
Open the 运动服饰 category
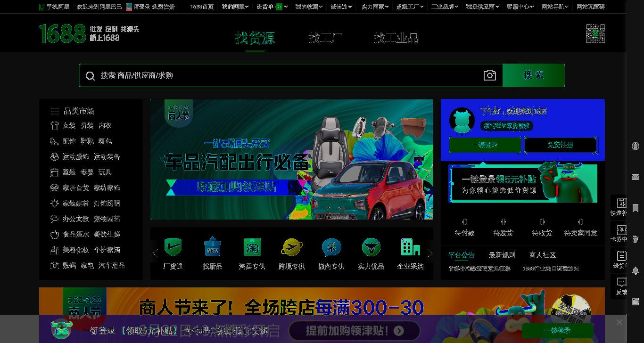(x=76, y=157)
